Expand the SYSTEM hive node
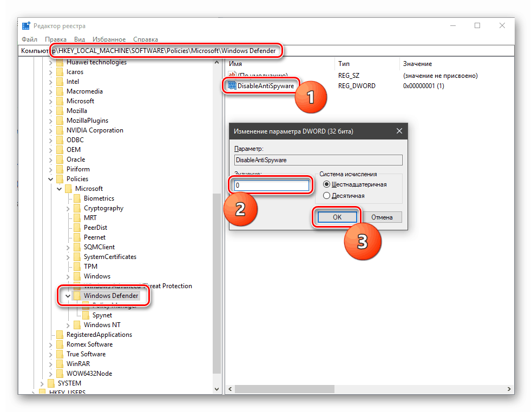This screenshot has height=412, width=532. coord(42,383)
